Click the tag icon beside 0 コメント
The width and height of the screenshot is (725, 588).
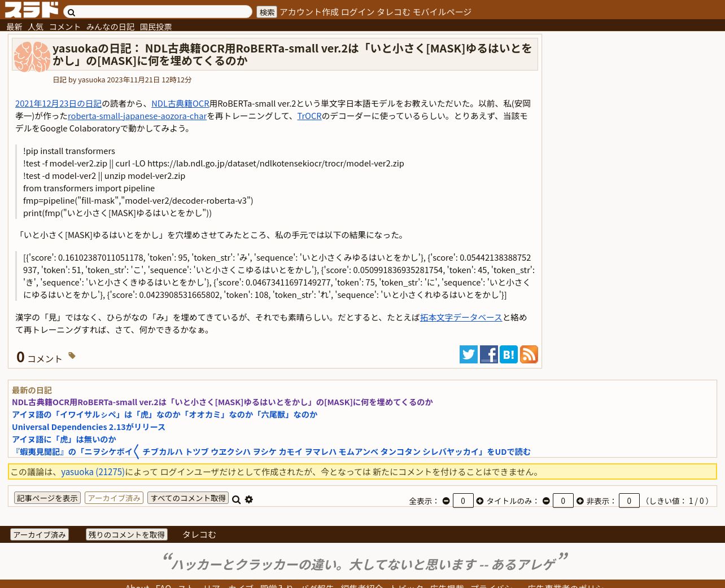[72, 356]
